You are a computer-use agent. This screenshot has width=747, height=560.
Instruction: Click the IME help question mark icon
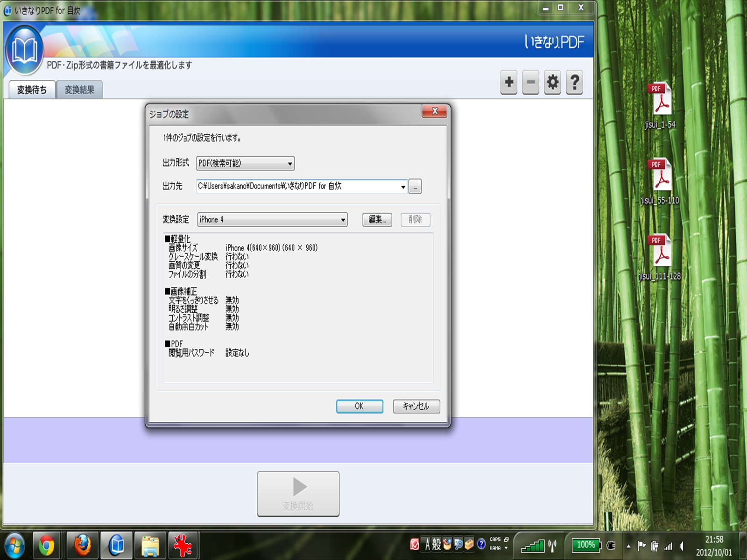(x=481, y=544)
